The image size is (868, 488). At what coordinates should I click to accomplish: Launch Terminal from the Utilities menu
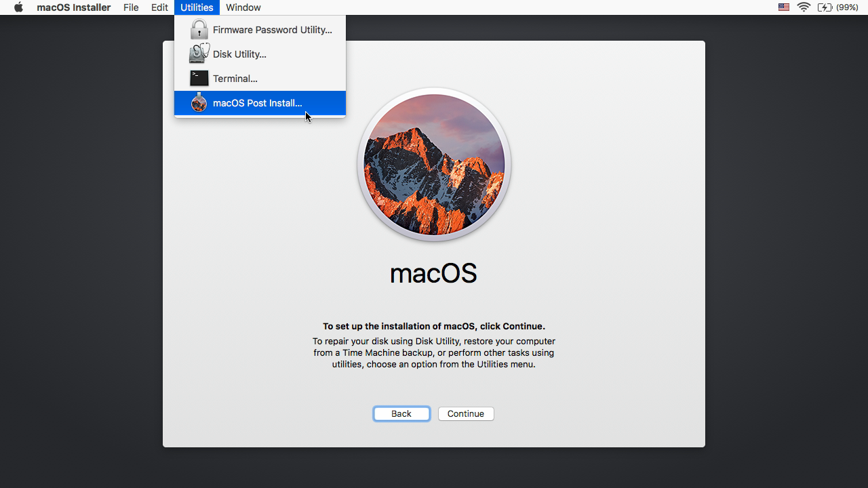pyautogui.click(x=235, y=78)
